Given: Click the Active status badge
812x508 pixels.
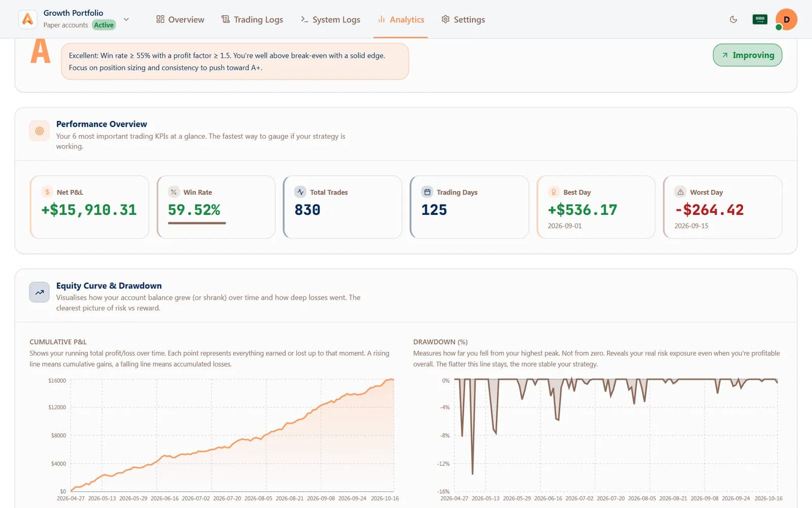Looking at the screenshot, I should coord(104,25).
